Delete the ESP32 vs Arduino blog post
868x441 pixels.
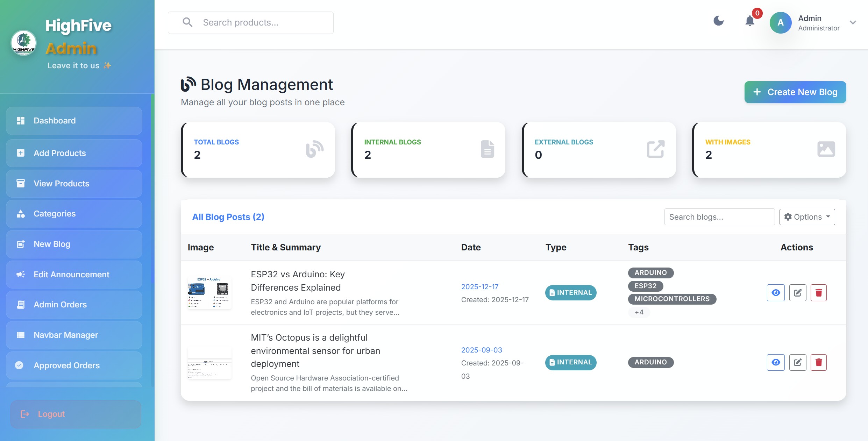click(818, 293)
